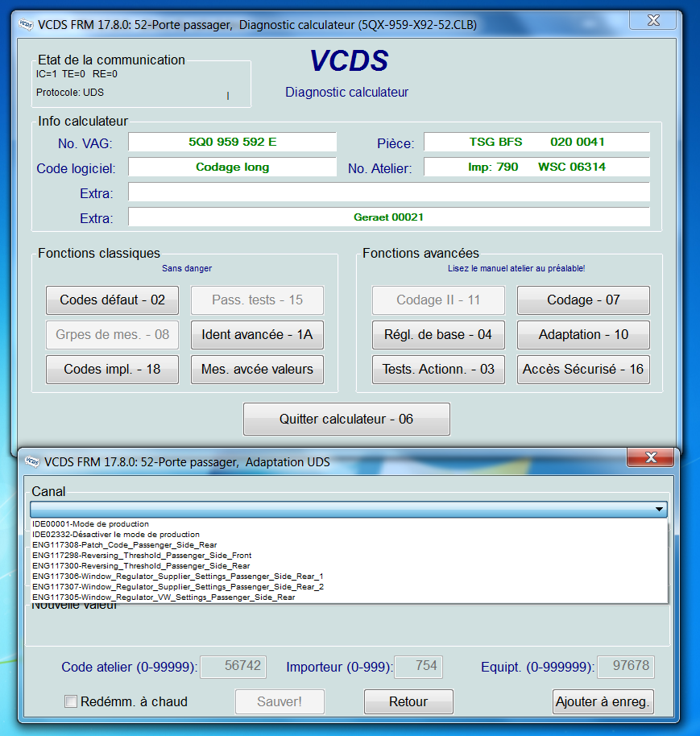Pick ENG117298-Reversing_Threshold_Passenger_Side_Front option

(142, 556)
